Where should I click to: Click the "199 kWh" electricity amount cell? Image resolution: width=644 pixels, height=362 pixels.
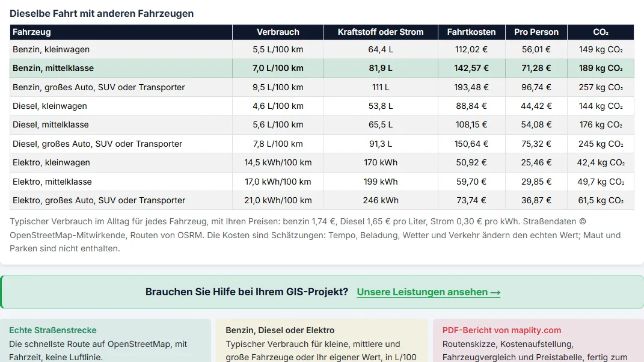point(381,182)
